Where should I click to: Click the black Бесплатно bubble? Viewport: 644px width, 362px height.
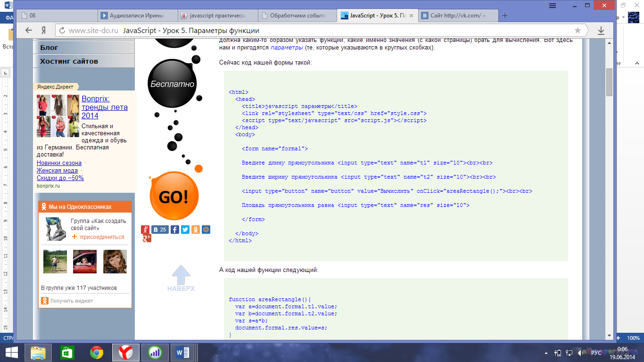[x=172, y=84]
